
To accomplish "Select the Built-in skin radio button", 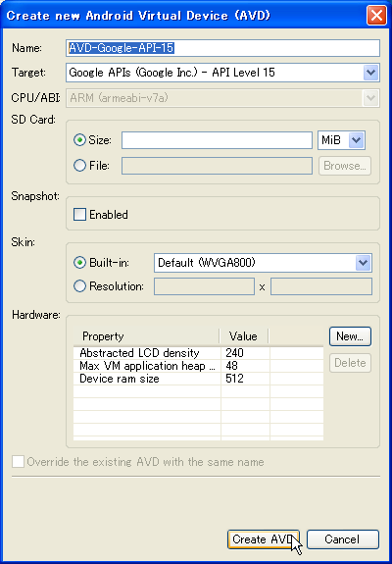I will coord(79,263).
